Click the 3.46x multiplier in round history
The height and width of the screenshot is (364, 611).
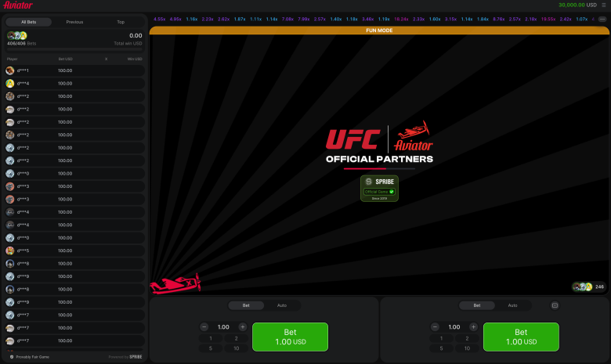tap(368, 19)
